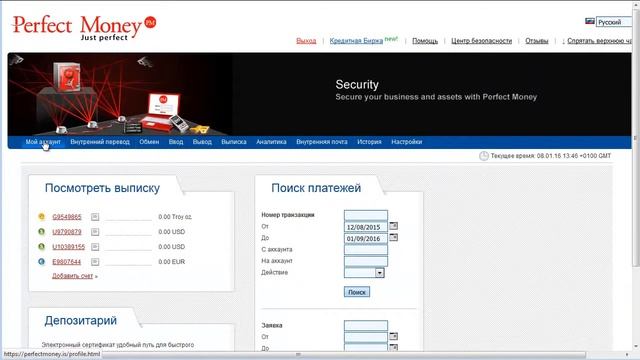Focus the На аккаунт input field
The height and width of the screenshot is (360, 640).
click(366, 261)
